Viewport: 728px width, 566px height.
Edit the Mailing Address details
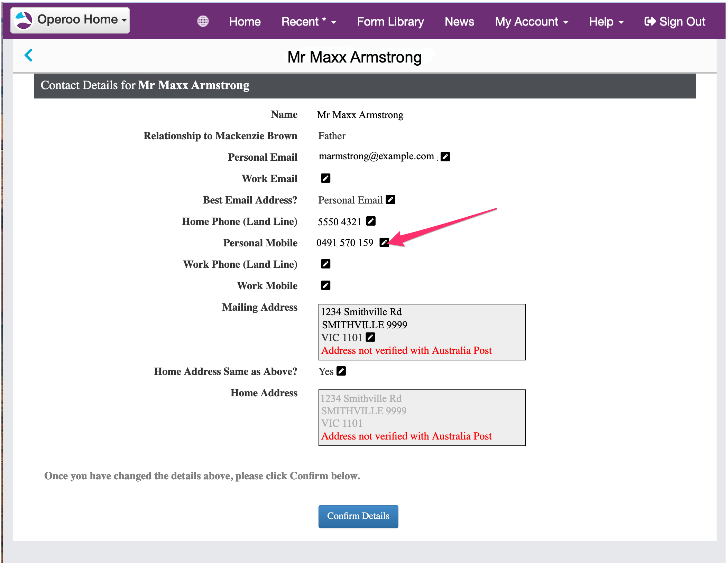coord(370,337)
